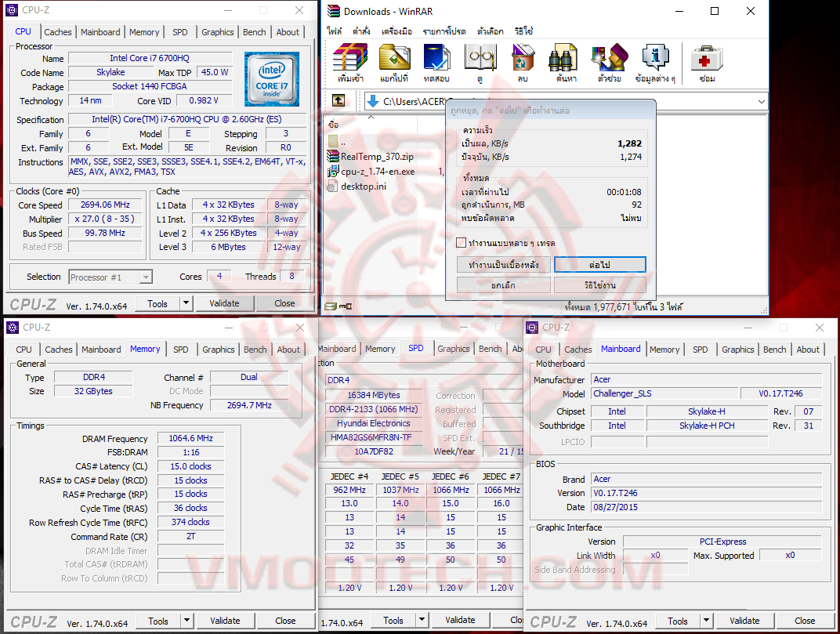
Task: Click Validate in top CPU-Z window
Action: [x=224, y=303]
